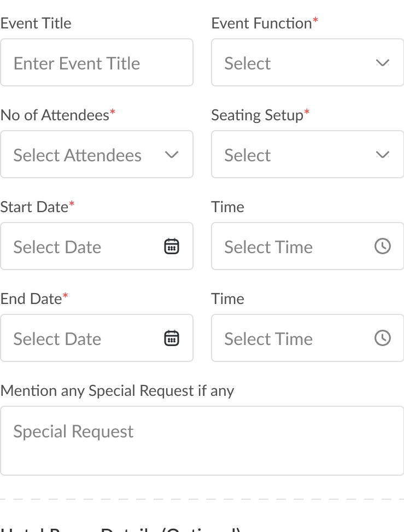Viewport: 404px width, 532px height.
Task: Expand the Select Attendees dropdown chevron
Action: [x=172, y=155]
